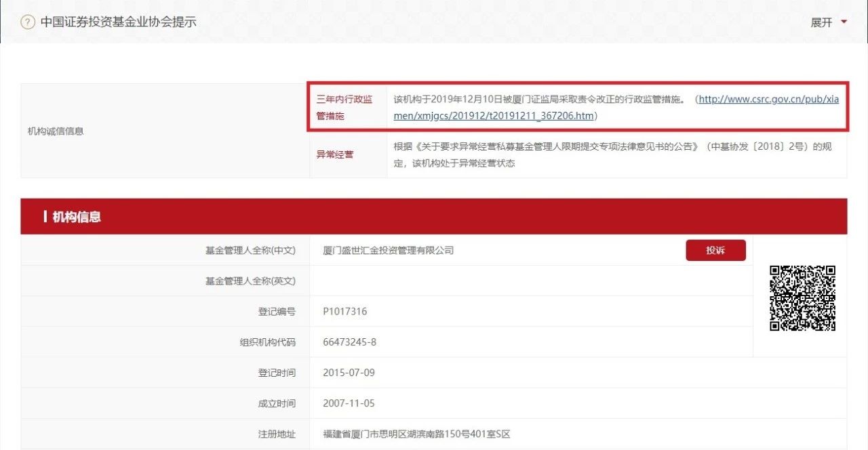Select company name 厦门盛世汇金投资管理有限公司
Image resolution: width=868 pixels, height=450 pixels.
click(x=389, y=250)
